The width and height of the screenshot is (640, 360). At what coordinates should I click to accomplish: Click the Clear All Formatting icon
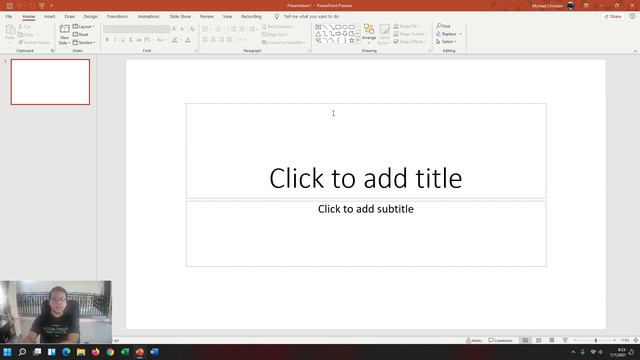click(x=192, y=29)
